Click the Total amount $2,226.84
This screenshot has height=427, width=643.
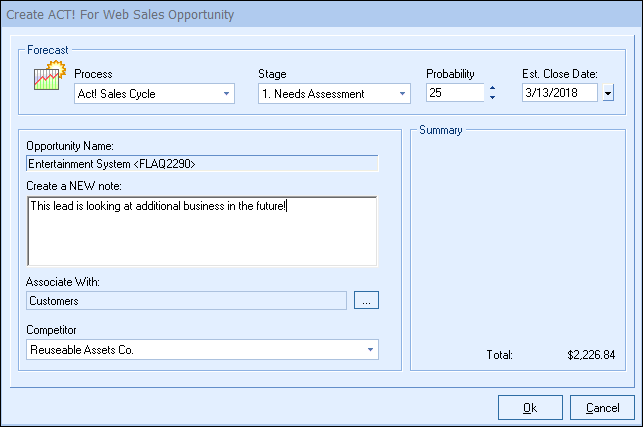[x=591, y=355]
